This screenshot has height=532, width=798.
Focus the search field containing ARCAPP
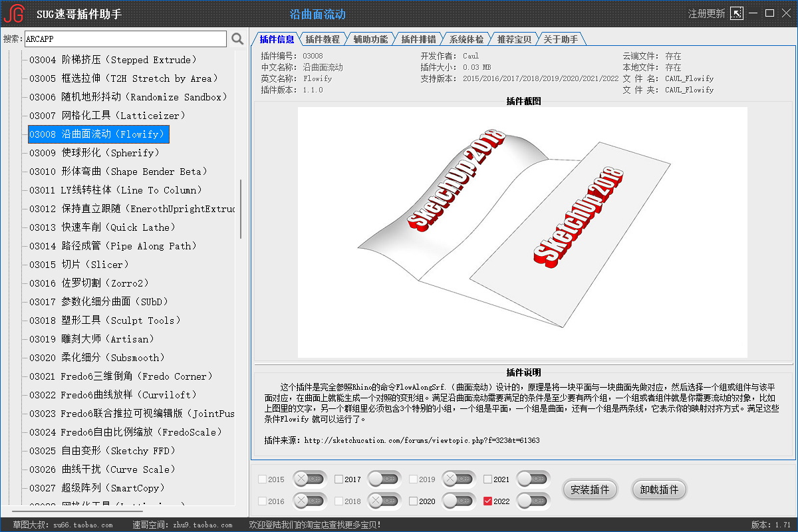pos(126,39)
